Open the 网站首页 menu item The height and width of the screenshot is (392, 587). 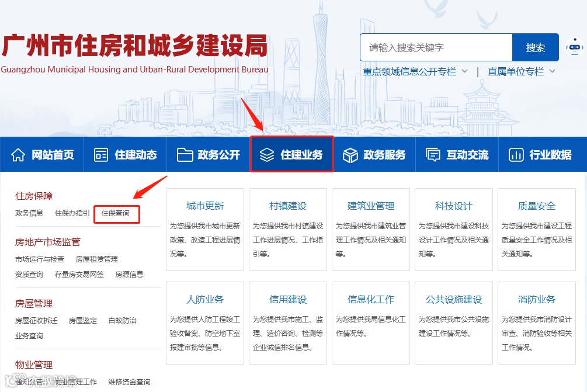pos(42,154)
